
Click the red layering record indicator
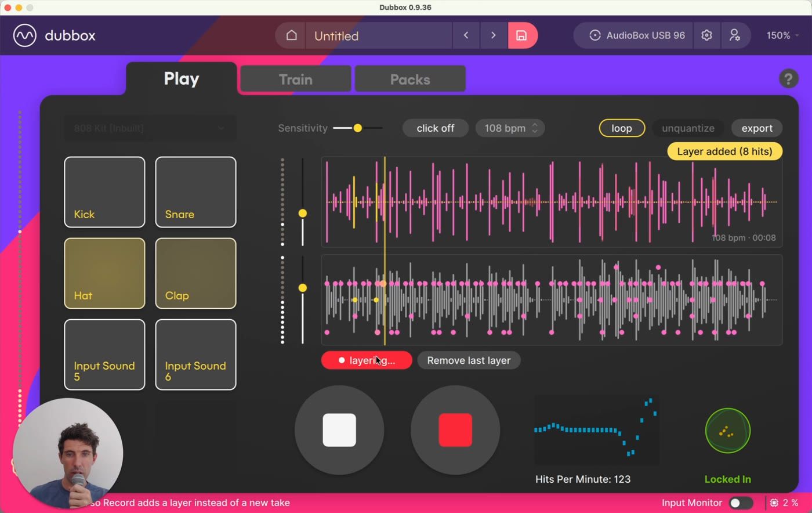pos(367,360)
